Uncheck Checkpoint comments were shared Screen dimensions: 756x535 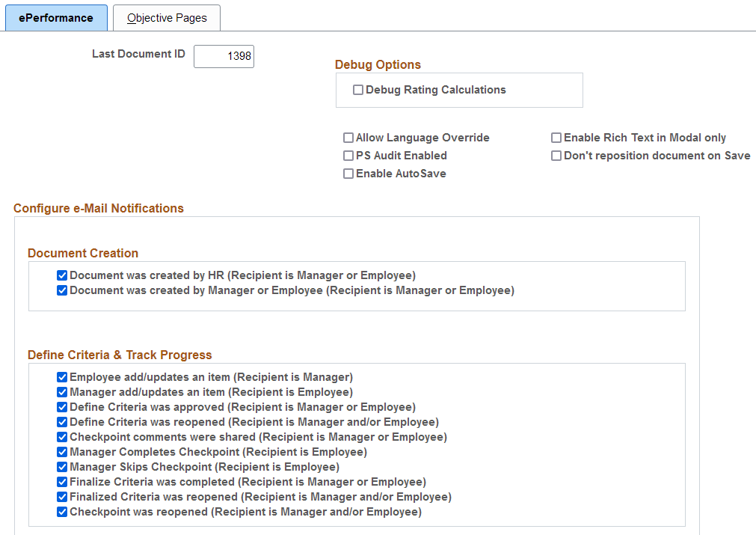[62, 437]
